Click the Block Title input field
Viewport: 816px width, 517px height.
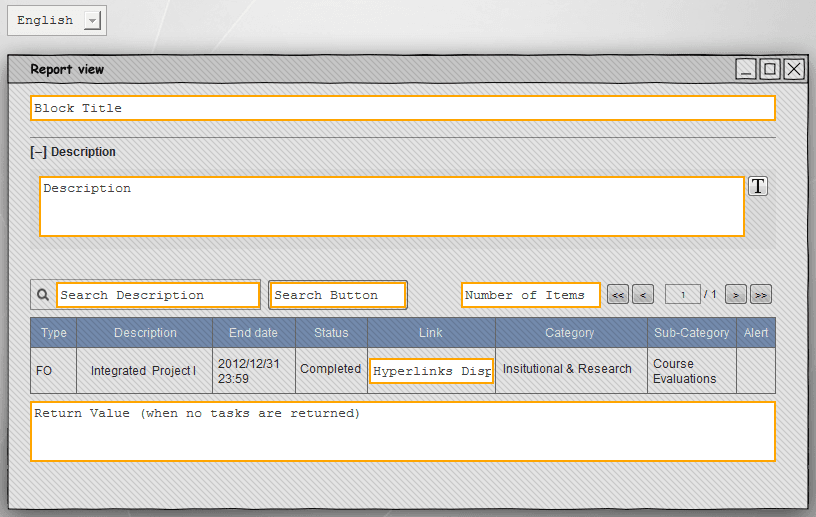pos(403,108)
